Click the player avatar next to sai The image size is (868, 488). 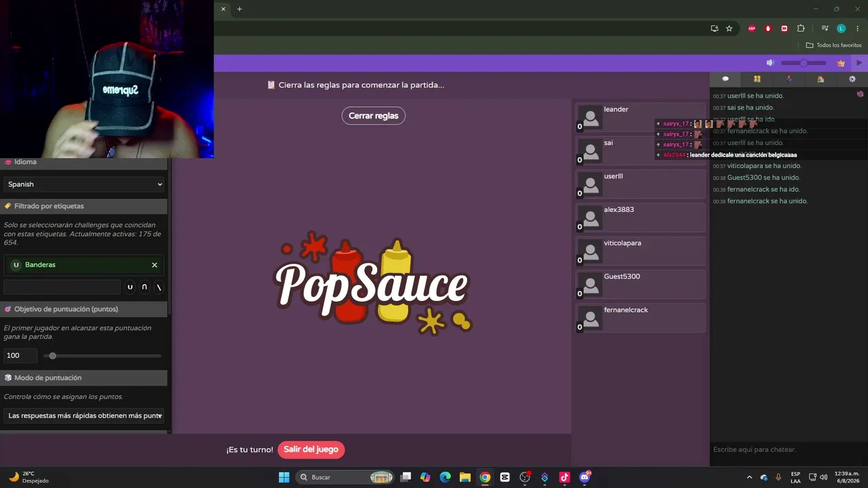click(x=591, y=151)
